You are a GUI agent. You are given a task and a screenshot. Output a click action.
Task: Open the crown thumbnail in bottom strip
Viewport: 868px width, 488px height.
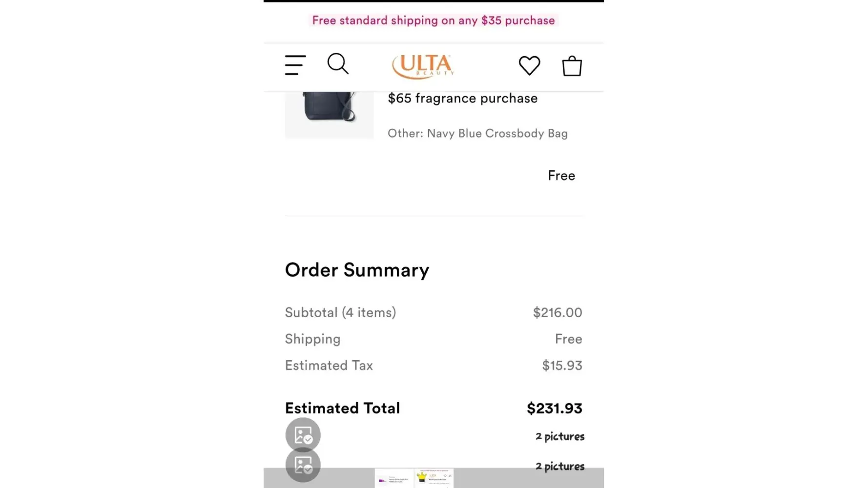[434, 478]
